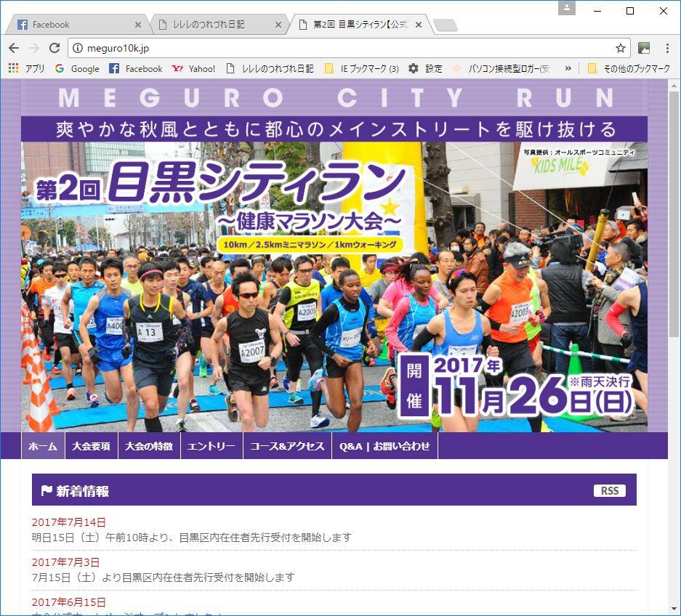The height and width of the screenshot is (616, 681).
Task: Open the コース&アクセス menu item
Action: click(288, 446)
